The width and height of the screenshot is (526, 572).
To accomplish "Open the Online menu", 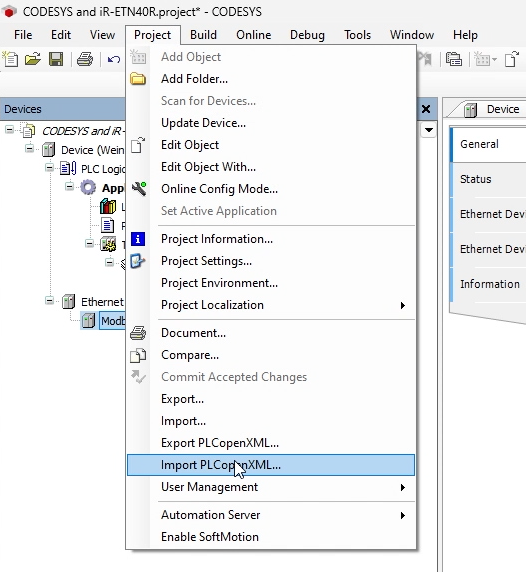I will pos(254,35).
